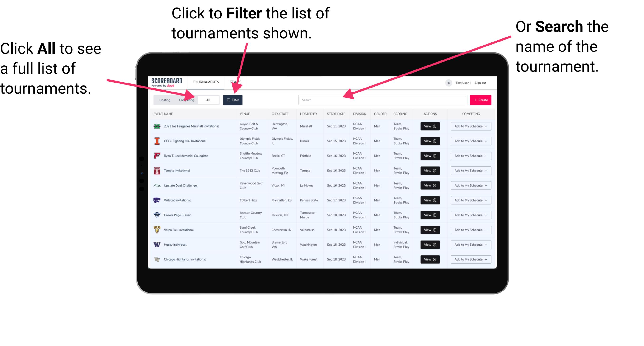Image resolution: width=644 pixels, height=346 pixels.
Task: Switch to the TEAMS tab
Action: tap(236, 82)
